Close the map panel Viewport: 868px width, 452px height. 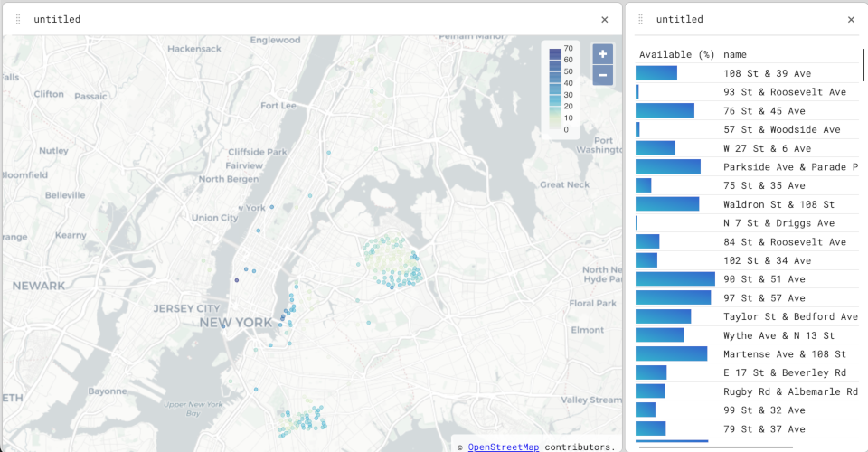click(x=605, y=19)
